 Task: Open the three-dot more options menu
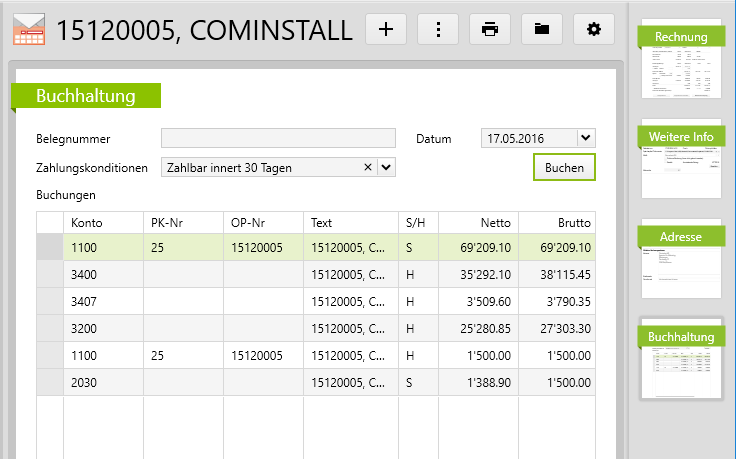point(438,29)
